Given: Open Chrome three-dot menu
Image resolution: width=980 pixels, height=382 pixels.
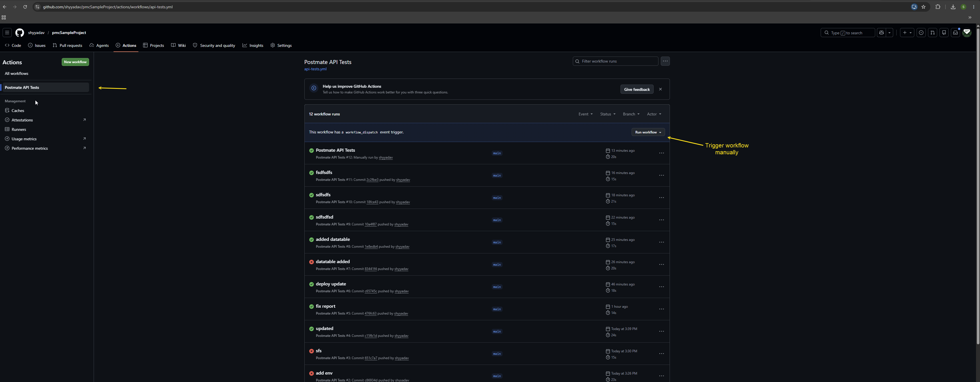Looking at the screenshot, I should [x=973, y=7].
